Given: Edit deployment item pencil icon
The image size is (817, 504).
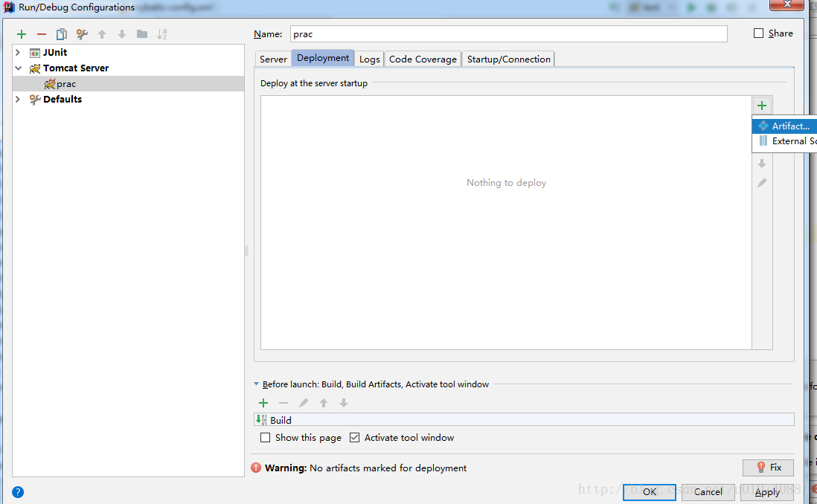Looking at the screenshot, I should [x=762, y=183].
